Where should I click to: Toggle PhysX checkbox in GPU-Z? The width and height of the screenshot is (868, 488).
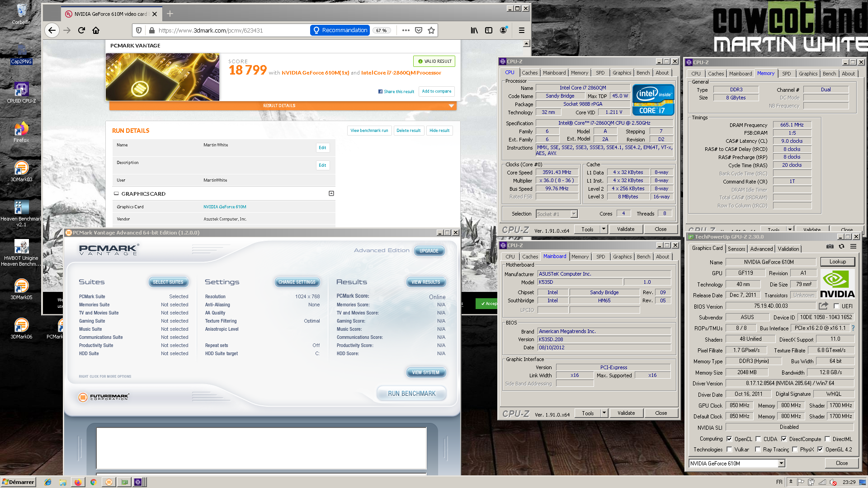(795, 449)
